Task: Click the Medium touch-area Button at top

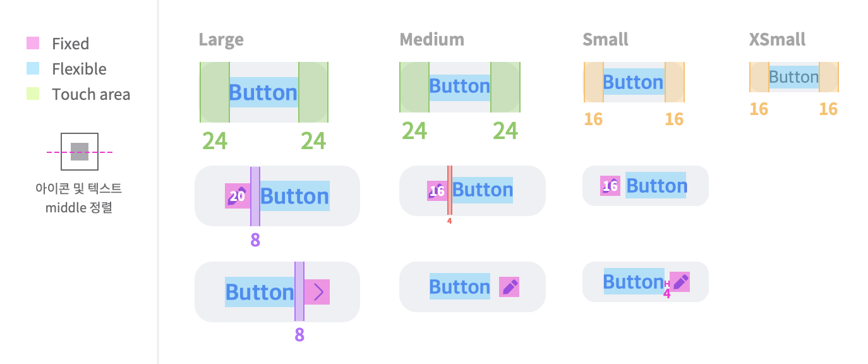Action: [x=460, y=87]
